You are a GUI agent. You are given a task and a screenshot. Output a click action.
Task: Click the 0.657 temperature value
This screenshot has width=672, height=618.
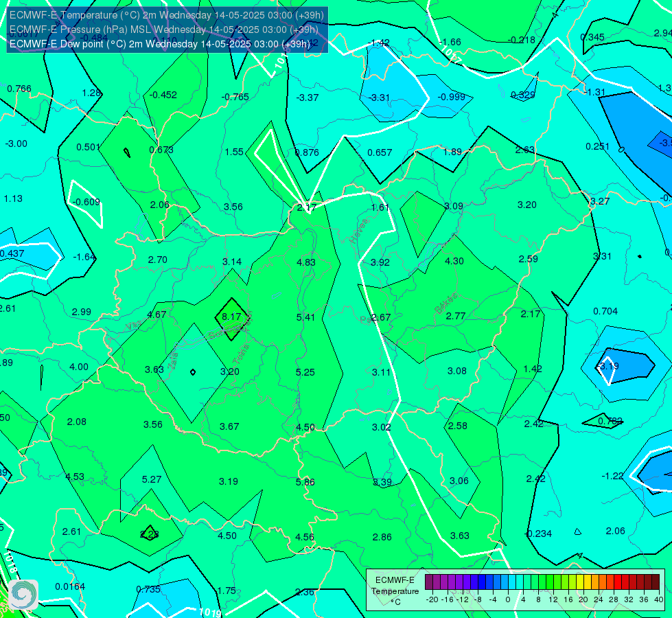click(x=380, y=152)
